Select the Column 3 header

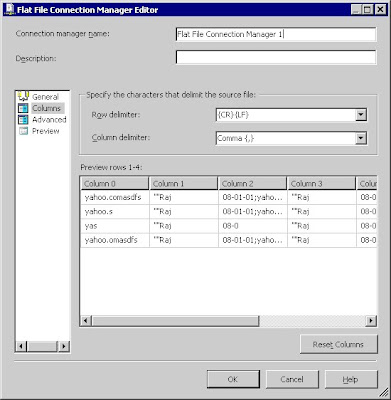(x=322, y=184)
